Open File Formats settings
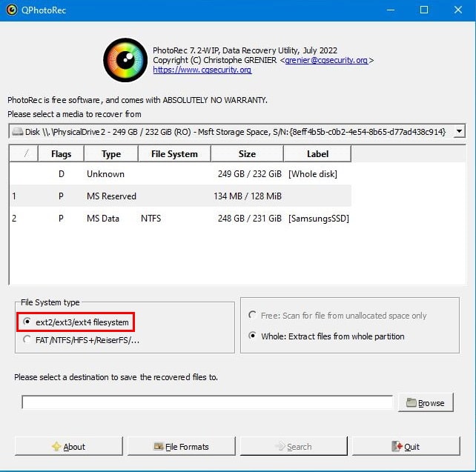 point(182,447)
